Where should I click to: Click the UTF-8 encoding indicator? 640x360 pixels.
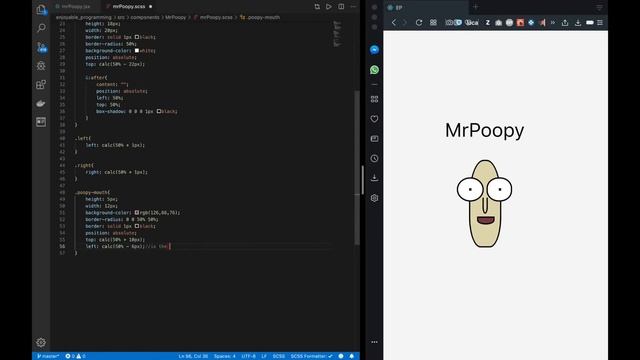pos(248,356)
